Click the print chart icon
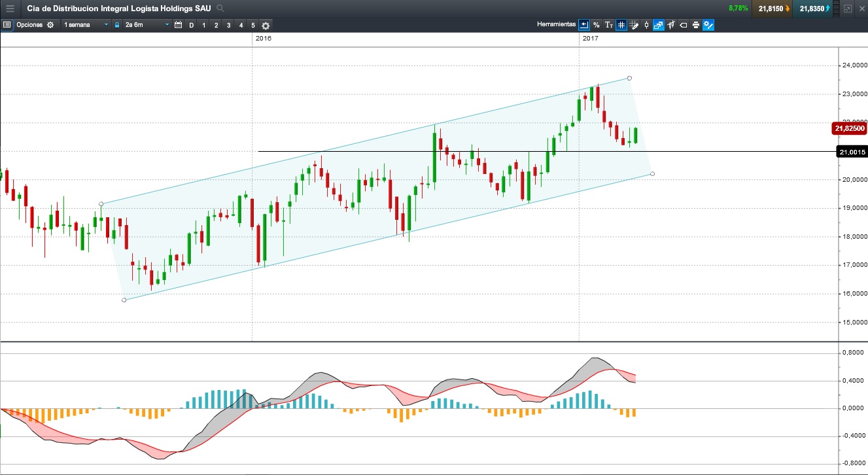Image resolution: width=868 pixels, height=475 pixels. pyautogui.click(x=696, y=25)
